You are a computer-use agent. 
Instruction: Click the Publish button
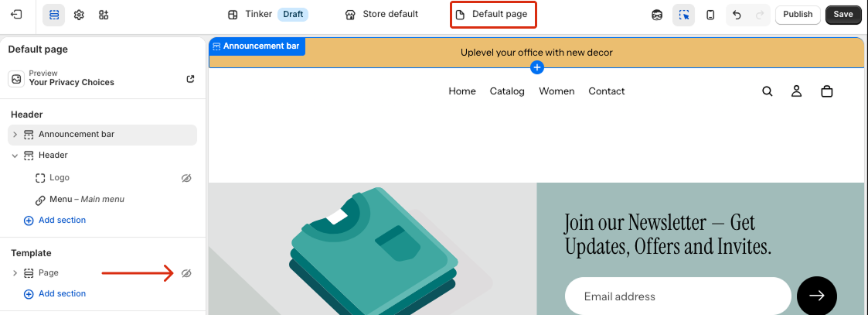pos(797,15)
